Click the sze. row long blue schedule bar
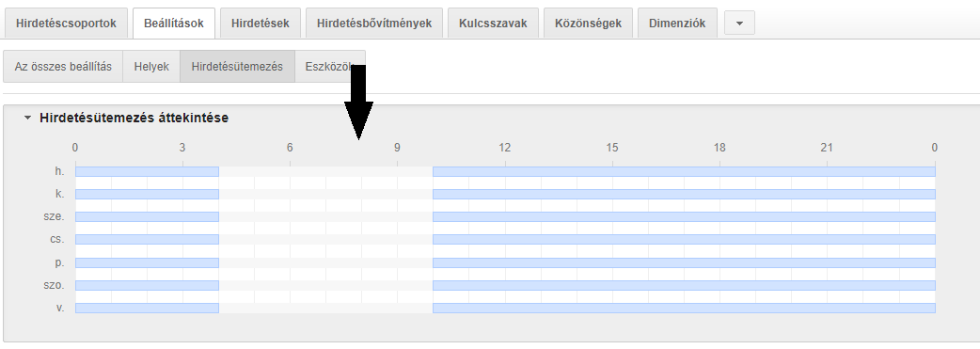The width and height of the screenshot is (980, 349). click(684, 217)
